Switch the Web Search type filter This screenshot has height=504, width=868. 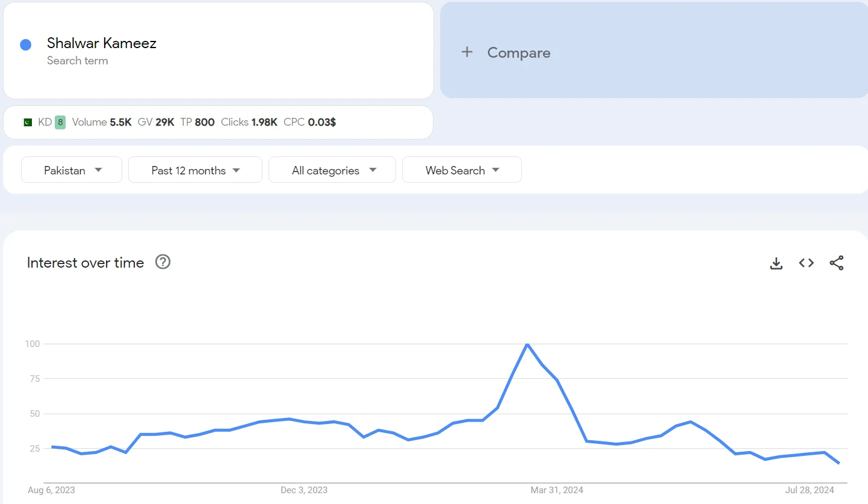click(x=462, y=170)
